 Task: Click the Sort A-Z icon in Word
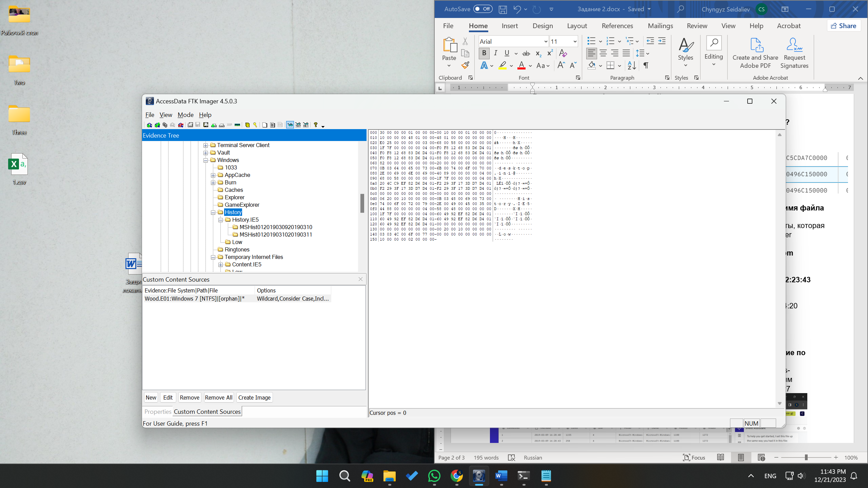[x=632, y=65]
